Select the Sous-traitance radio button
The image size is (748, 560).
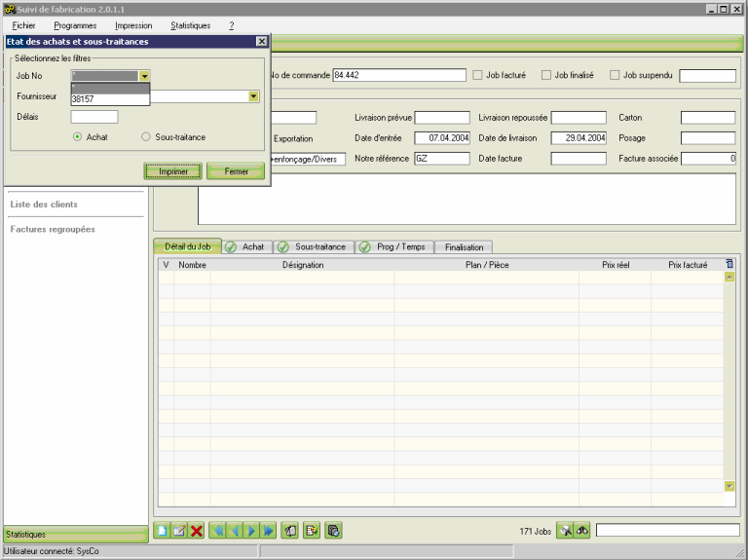tap(146, 137)
